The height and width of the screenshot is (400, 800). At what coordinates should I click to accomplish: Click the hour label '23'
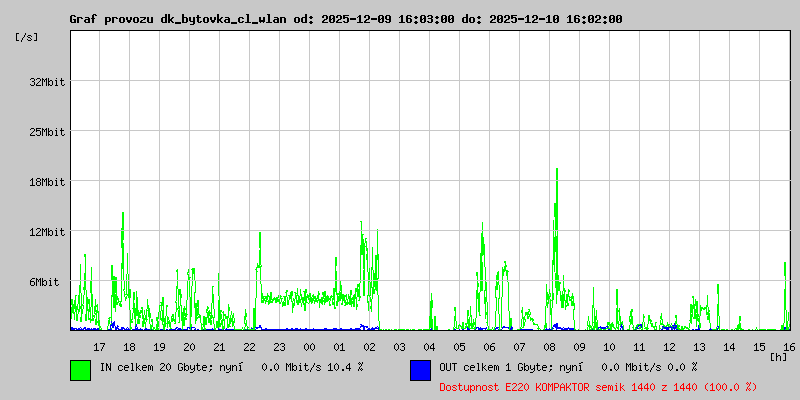pos(280,347)
